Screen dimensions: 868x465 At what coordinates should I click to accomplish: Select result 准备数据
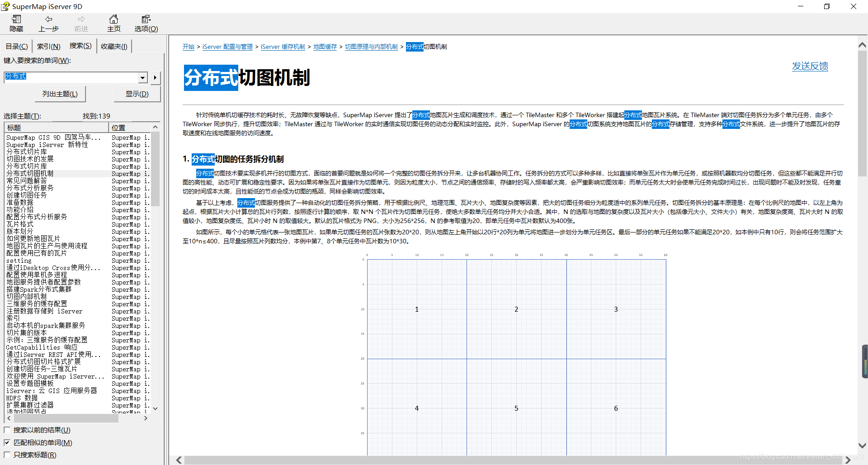[20, 203]
